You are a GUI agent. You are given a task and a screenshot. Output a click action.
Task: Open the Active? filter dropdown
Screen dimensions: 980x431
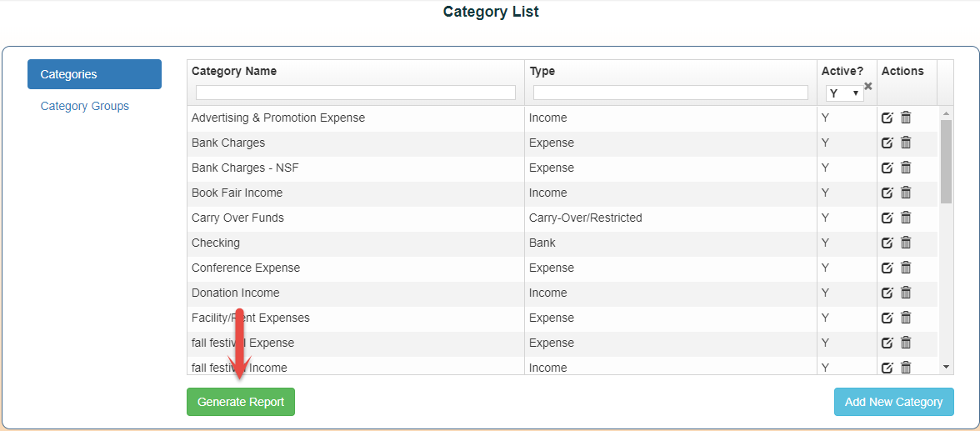point(844,93)
